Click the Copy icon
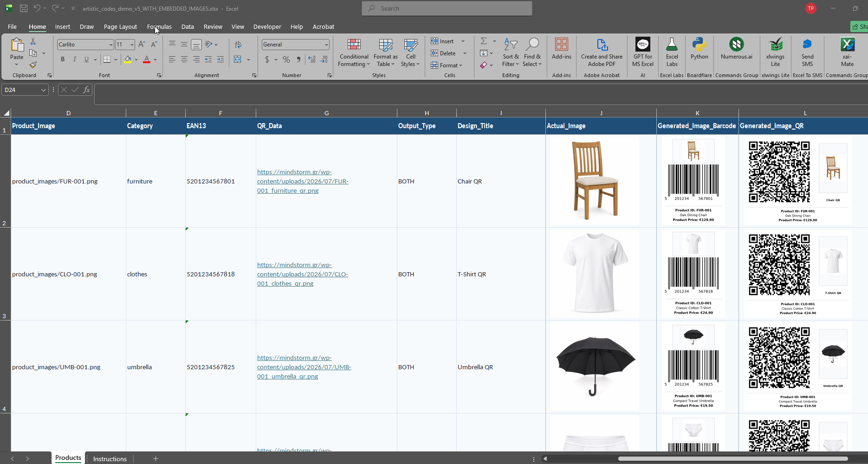The width and height of the screenshot is (868, 464). point(33,53)
